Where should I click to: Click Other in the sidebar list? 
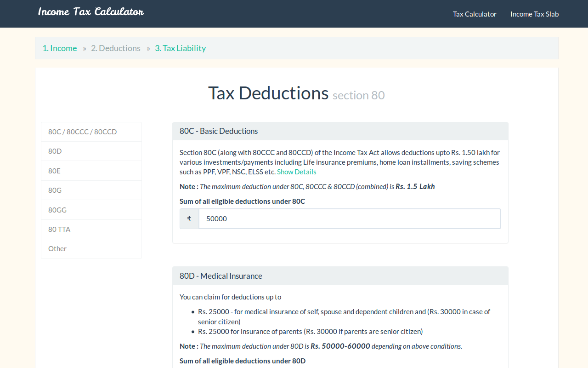57,249
